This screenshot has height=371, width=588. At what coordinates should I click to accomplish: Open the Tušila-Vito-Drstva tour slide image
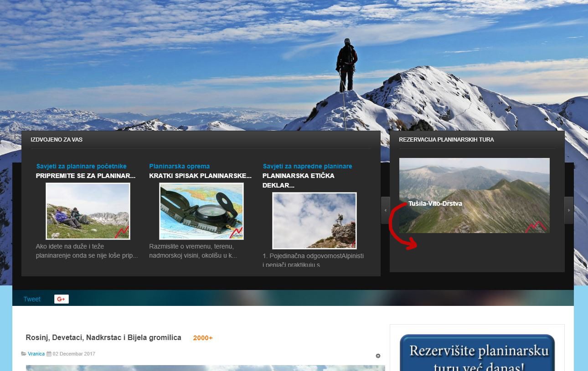coord(475,195)
